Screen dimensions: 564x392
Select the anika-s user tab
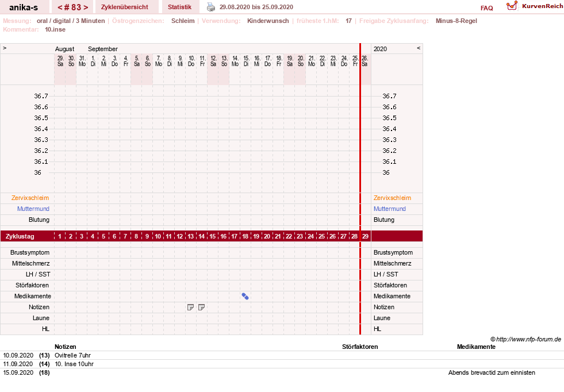[x=24, y=7]
